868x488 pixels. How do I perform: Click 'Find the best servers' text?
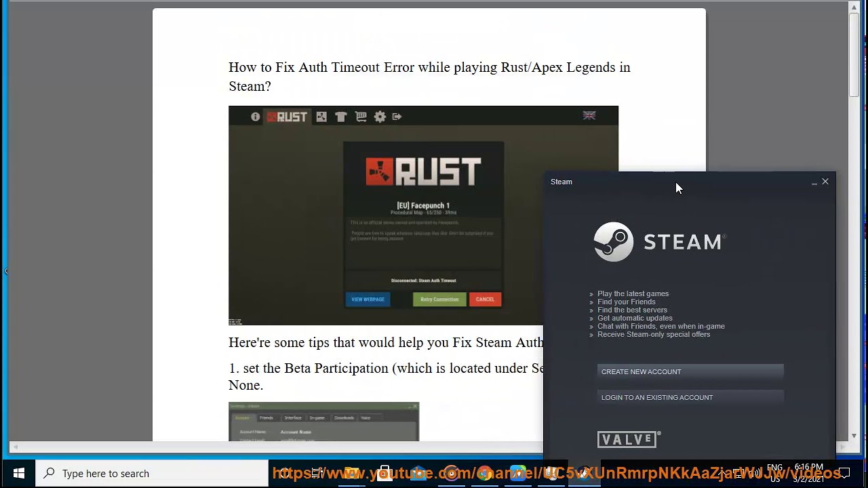click(x=632, y=310)
